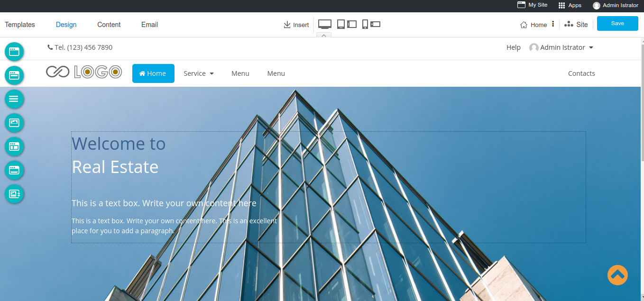
Task: Click the vertical scrollbar on the right
Action: [x=642, y=142]
